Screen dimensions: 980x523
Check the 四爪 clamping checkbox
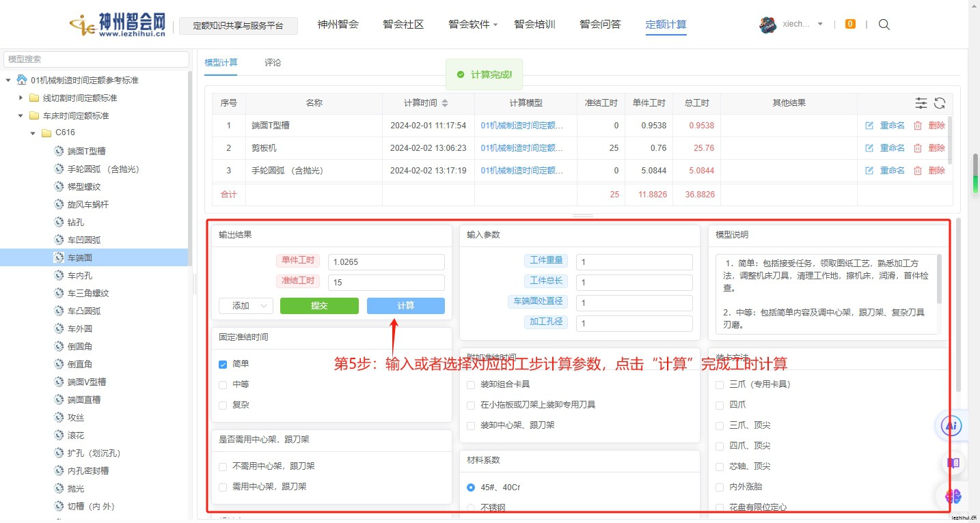(x=720, y=406)
